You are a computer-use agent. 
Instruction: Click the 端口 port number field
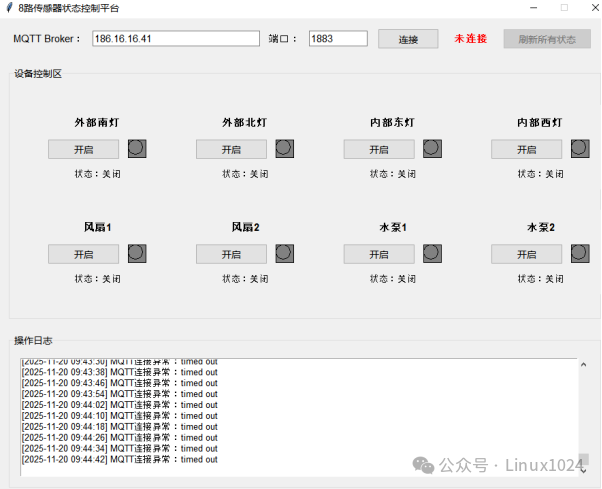coord(337,39)
